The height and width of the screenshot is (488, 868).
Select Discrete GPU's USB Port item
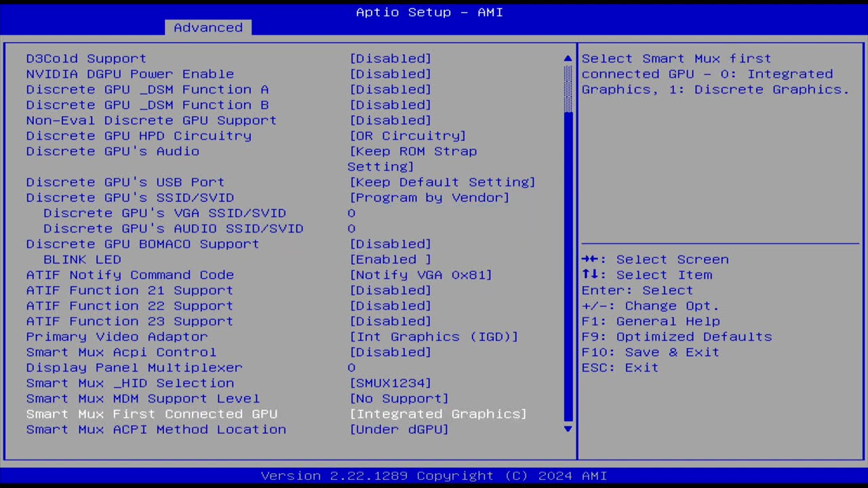tap(125, 182)
